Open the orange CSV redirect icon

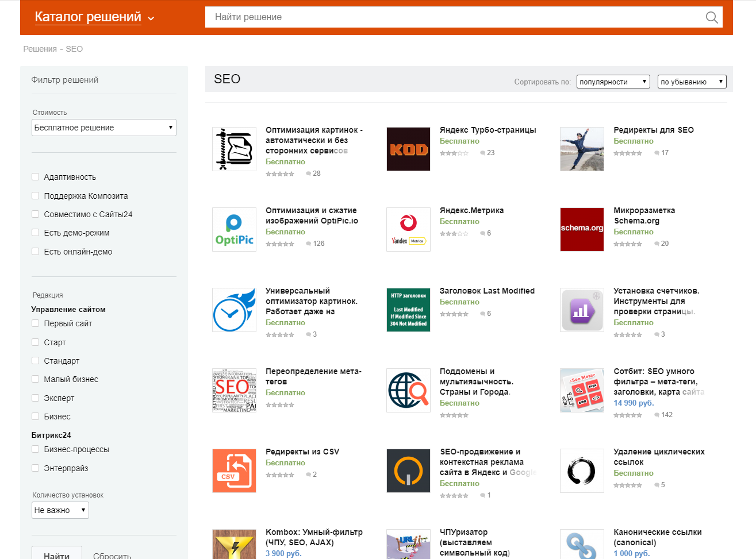click(x=234, y=471)
